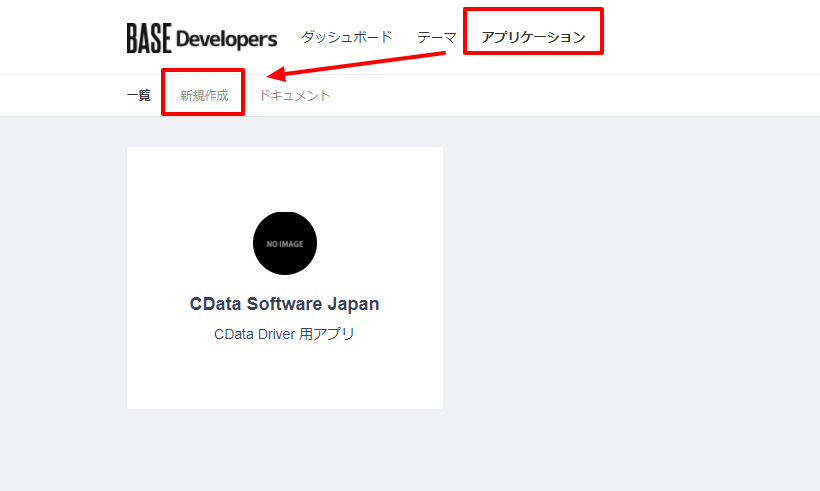
Task: Go to the テーマ menu item
Action: coord(437,37)
